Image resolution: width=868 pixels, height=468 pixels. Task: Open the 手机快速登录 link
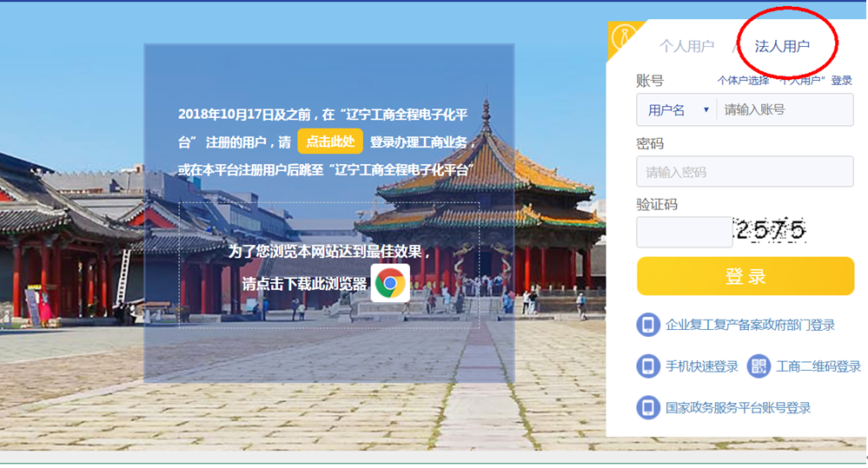[701, 366]
